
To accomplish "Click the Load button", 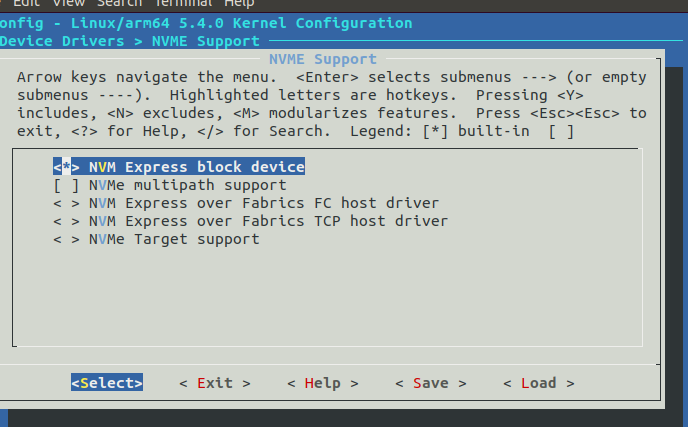I will 538,383.
